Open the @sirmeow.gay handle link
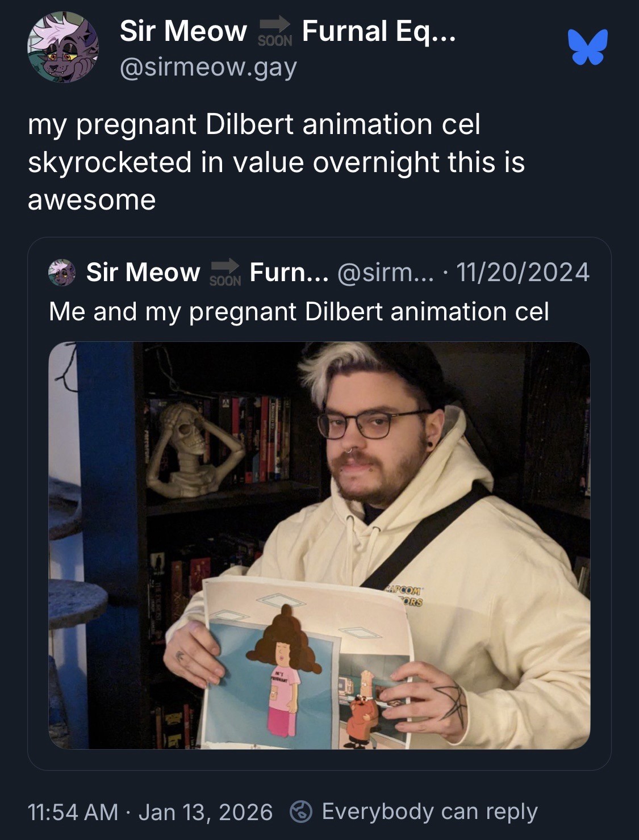This screenshot has width=639, height=840. point(208,68)
